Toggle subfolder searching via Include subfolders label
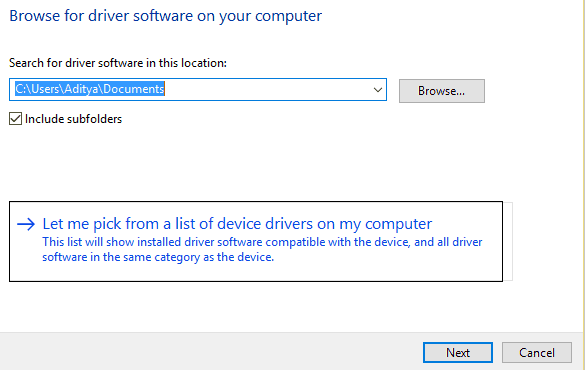Viewport: 585px width, 370px height. (73, 119)
